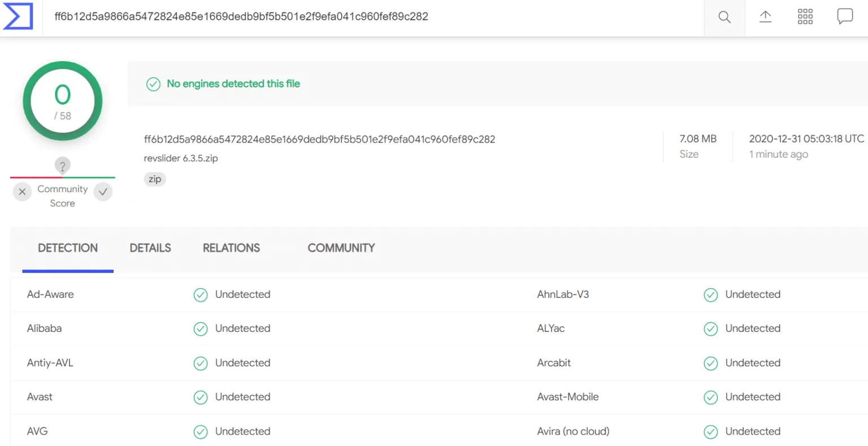
Task: Click the 0 / 58 detection score circle
Action: [63, 101]
